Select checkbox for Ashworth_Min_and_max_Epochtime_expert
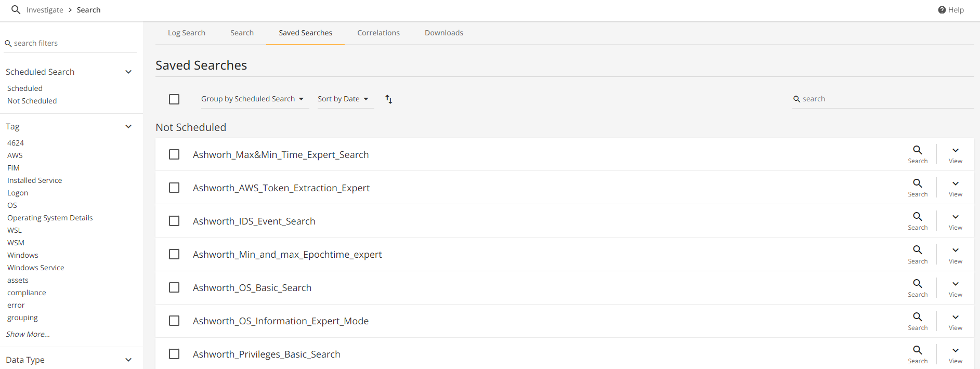The width and height of the screenshot is (980, 369). [x=174, y=254]
